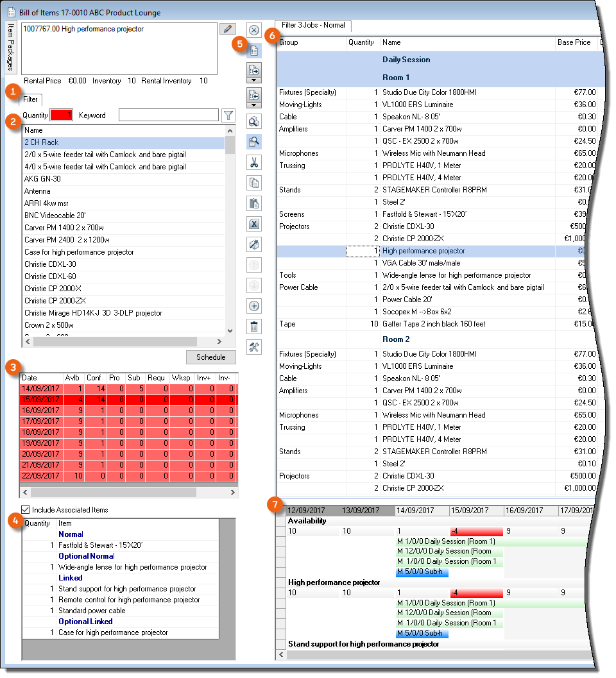Open the Filter 3 Jobs - Normal tab
The image size is (616, 678).
point(313,26)
